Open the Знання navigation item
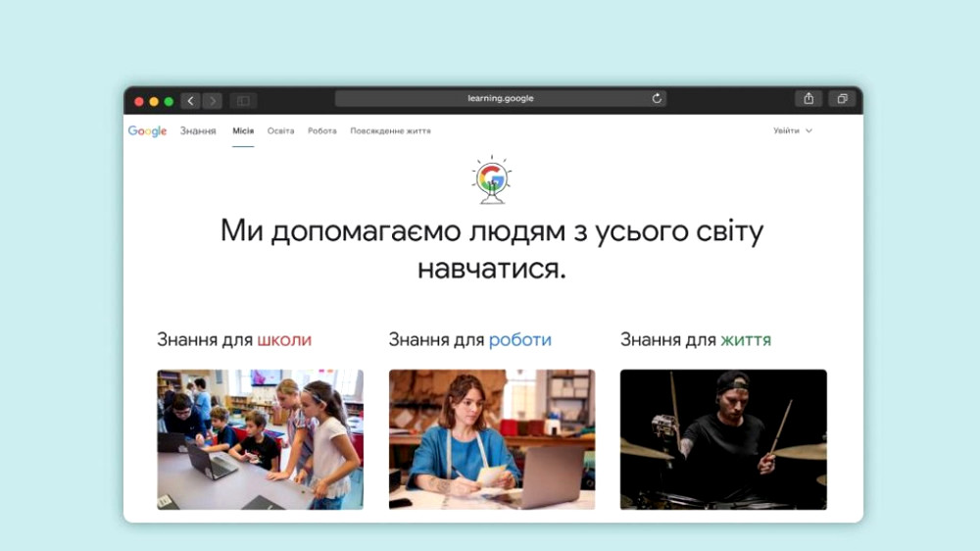980x551 pixels. [x=198, y=131]
